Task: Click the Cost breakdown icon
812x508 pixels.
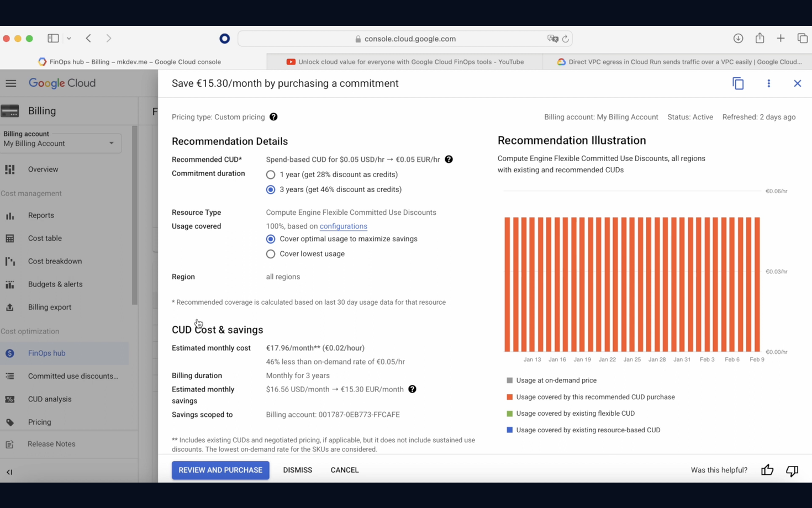Action: [x=10, y=261]
